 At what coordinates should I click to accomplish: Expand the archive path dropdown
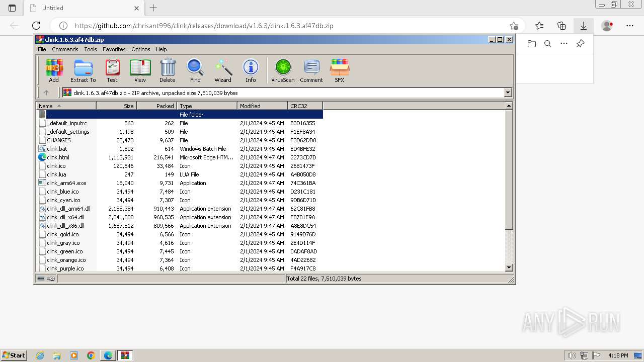(x=508, y=93)
